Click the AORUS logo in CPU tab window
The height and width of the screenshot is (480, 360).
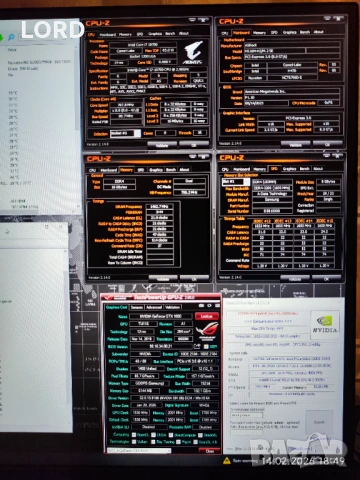(x=193, y=53)
